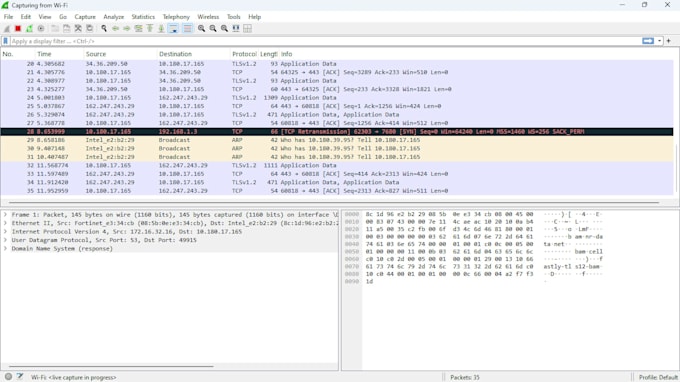The width and height of the screenshot is (680, 382).
Task: Open the Telephony menu
Action: (176, 17)
